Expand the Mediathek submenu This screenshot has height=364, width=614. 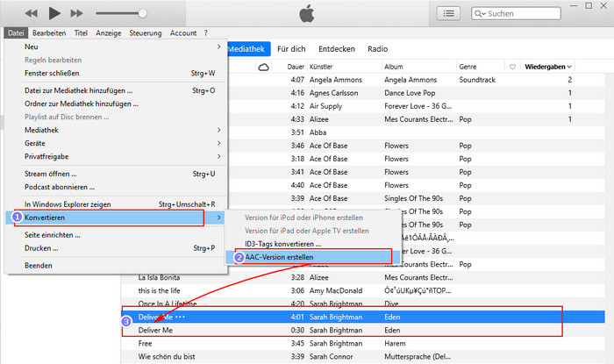coord(116,130)
